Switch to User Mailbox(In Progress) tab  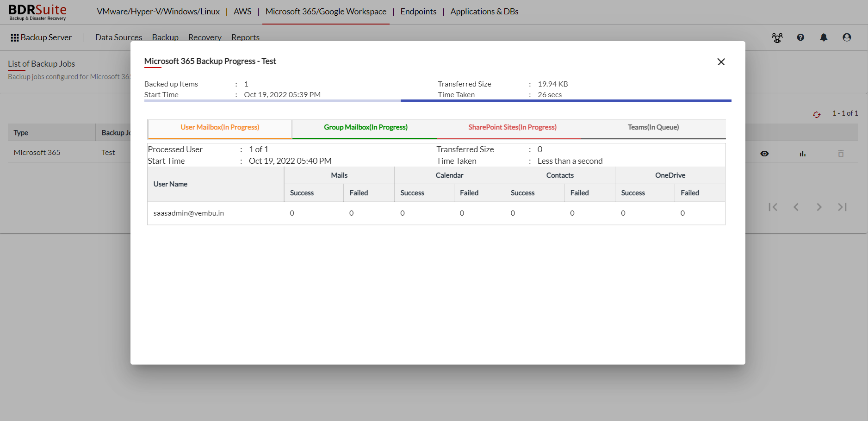[x=220, y=128]
